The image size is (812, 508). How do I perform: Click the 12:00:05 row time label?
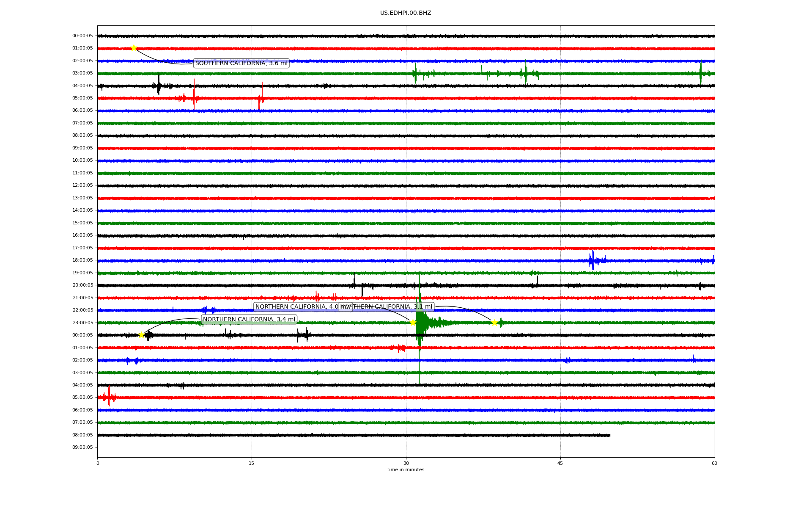pos(82,185)
